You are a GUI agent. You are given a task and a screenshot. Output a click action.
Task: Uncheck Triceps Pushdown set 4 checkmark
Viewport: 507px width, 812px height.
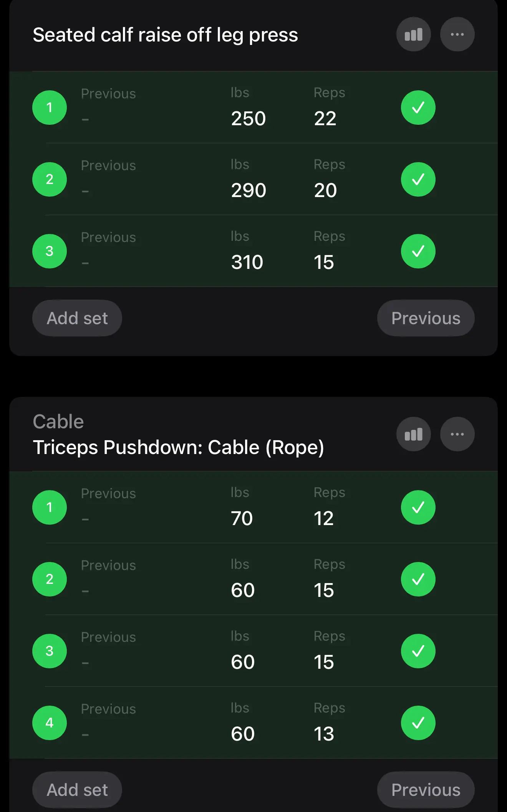[418, 723]
